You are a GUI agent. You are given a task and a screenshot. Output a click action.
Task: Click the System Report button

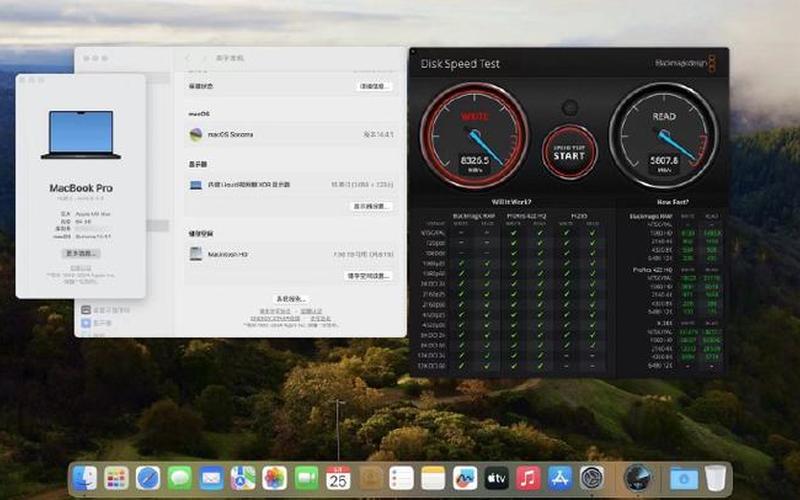pos(291,299)
